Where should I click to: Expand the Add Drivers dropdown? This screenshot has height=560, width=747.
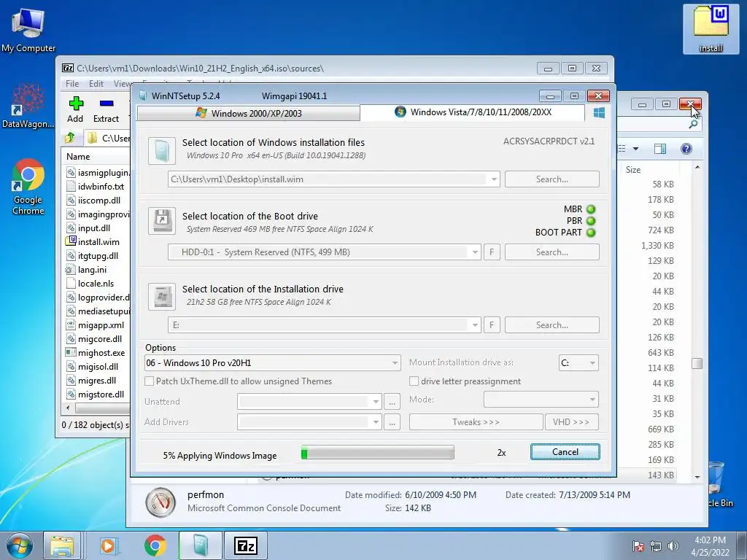click(x=376, y=422)
